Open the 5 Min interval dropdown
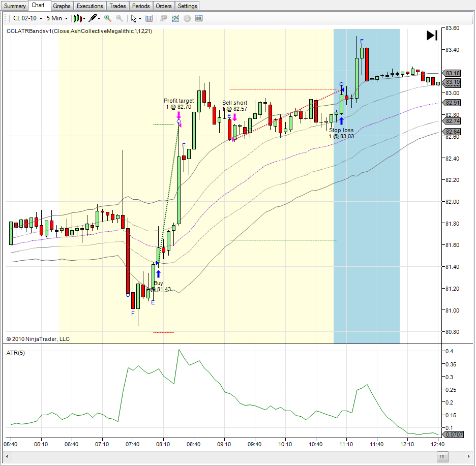 click(x=57, y=18)
